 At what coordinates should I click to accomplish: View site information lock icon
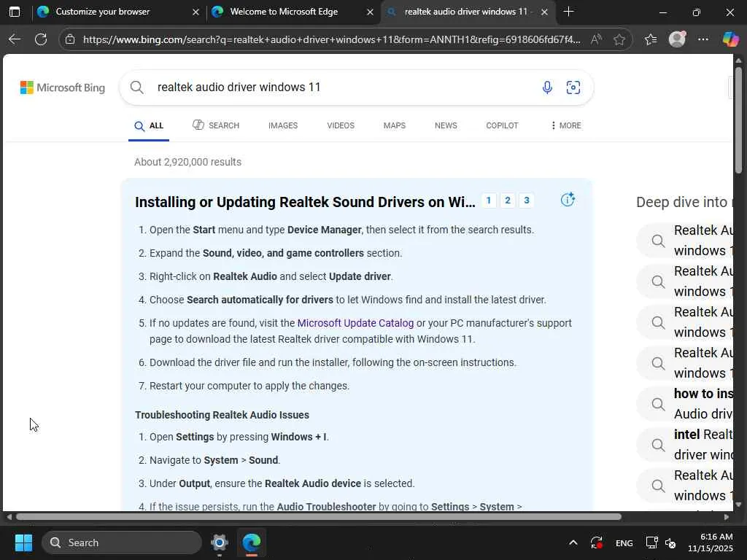(70, 39)
